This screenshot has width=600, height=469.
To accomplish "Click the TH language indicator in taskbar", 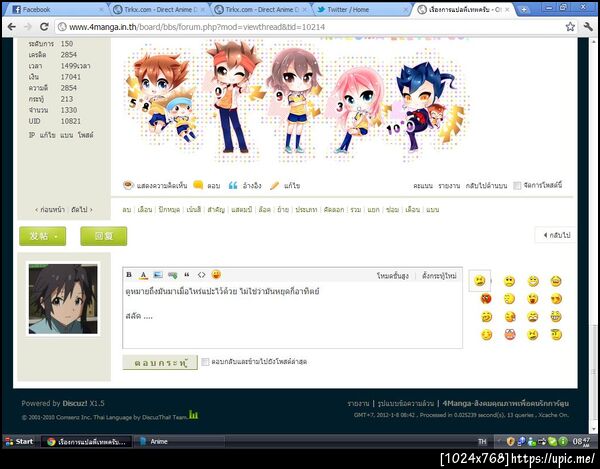I will click(x=482, y=441).
